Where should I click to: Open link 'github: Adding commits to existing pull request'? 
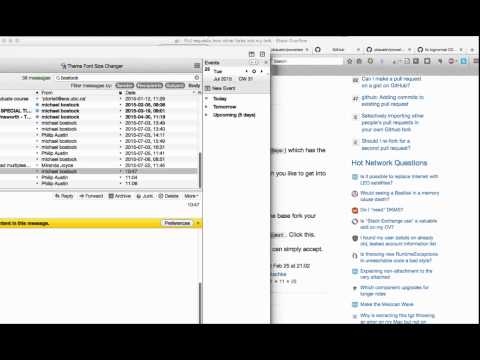point(392,100)
